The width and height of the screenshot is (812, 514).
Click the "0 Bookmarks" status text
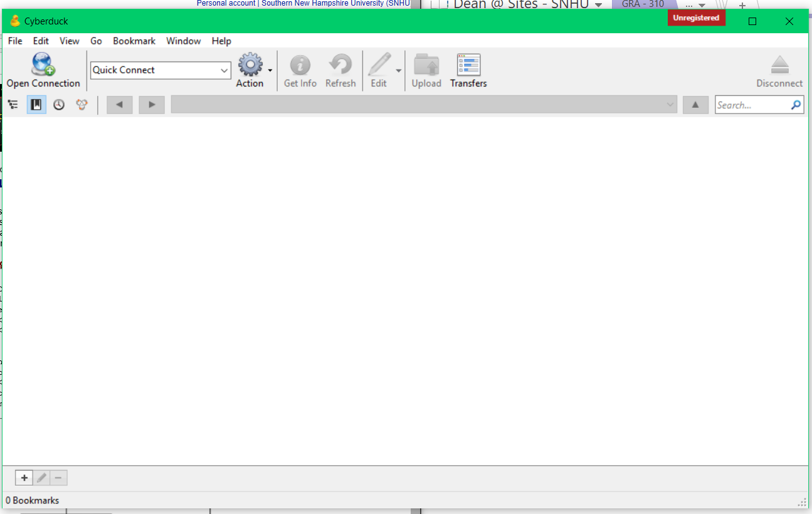[x=33, y=500]
